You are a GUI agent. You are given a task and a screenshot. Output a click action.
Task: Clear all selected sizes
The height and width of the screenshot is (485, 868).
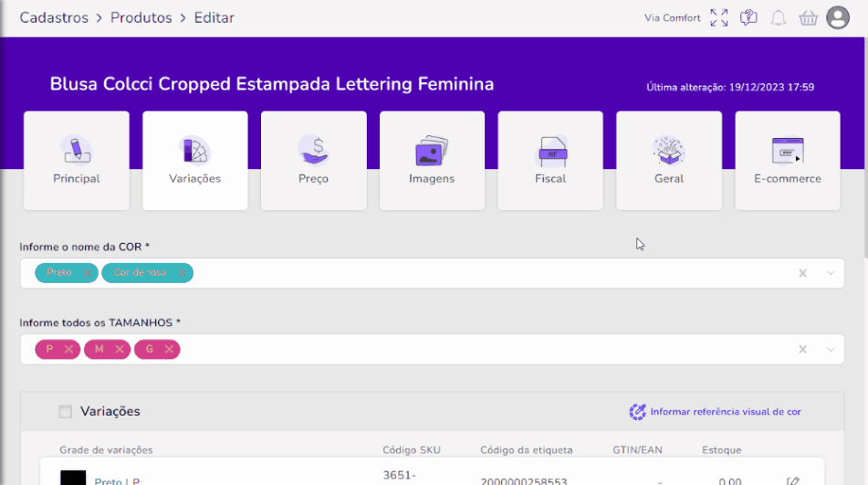click(802, 349)
